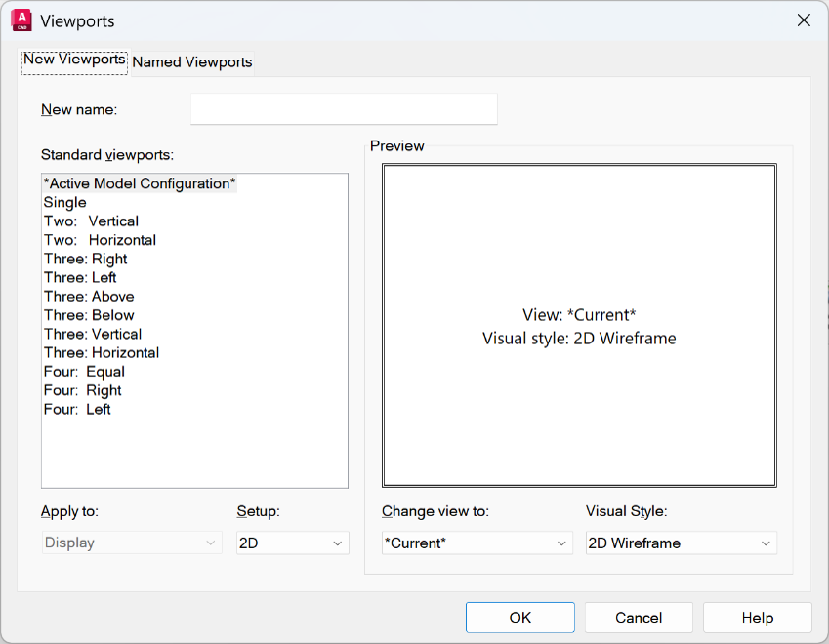
Task: Close the Viewports dialog
Action: (x=804, y=20)
